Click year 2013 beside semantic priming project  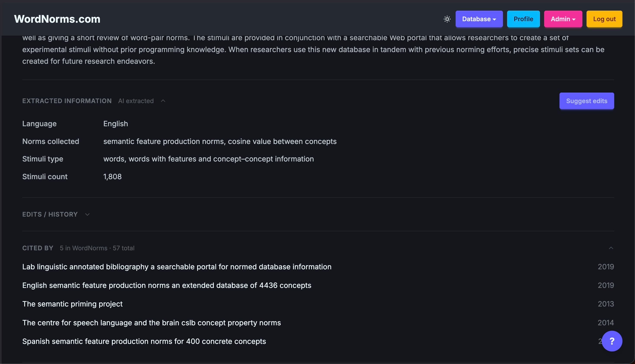[606, 304]
